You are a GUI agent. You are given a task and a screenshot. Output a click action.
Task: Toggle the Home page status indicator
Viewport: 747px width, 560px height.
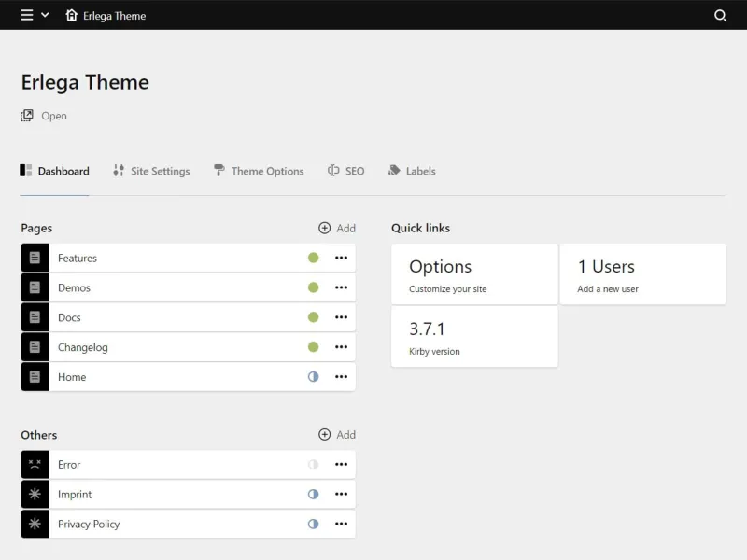pos(313,377)
